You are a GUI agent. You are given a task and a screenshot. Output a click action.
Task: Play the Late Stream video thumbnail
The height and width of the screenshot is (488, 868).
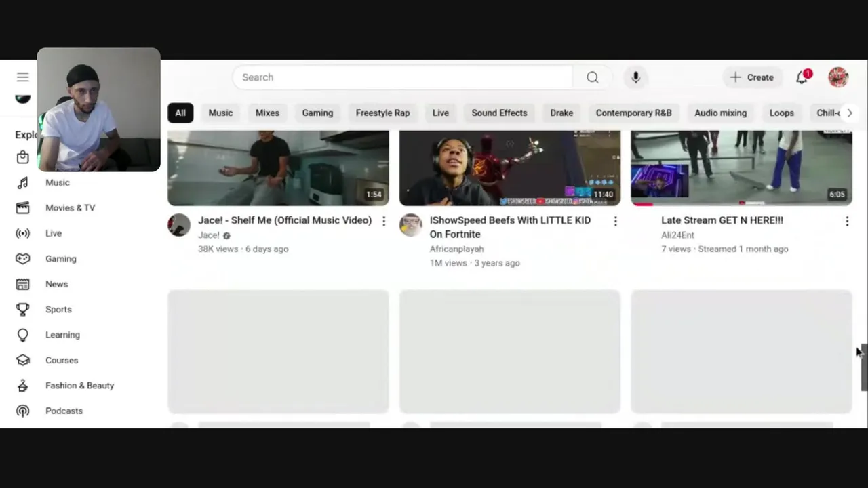[741, 168]
